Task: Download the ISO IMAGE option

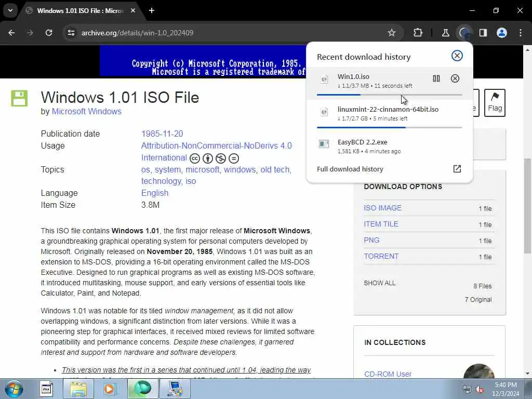Action: click(383, 208)
